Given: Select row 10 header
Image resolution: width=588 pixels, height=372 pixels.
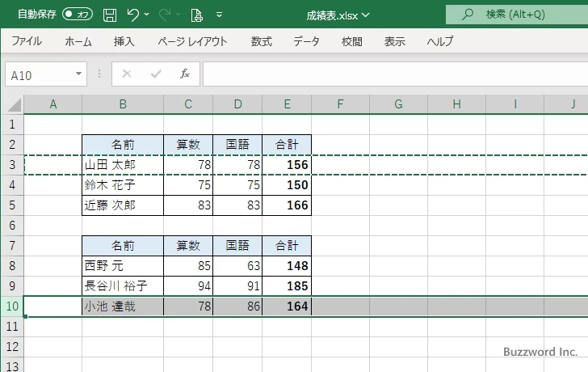Looking at the screenshot, I should tap(12, 306).
